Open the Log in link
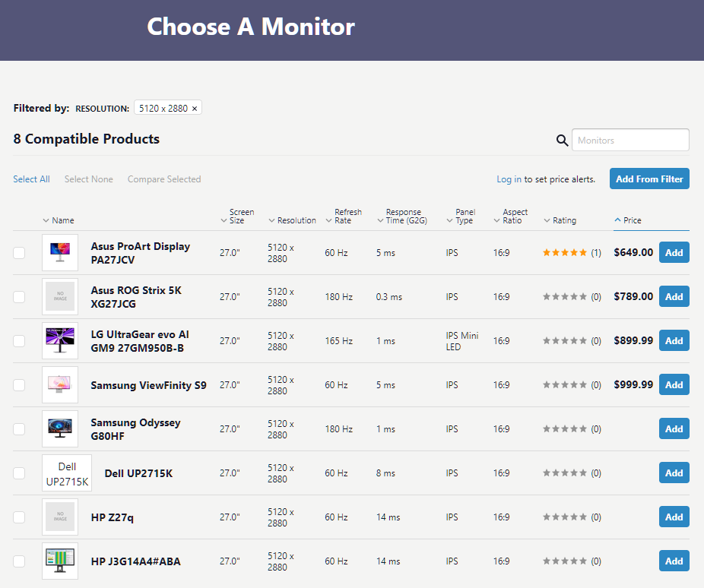 [x=509, y=179]
